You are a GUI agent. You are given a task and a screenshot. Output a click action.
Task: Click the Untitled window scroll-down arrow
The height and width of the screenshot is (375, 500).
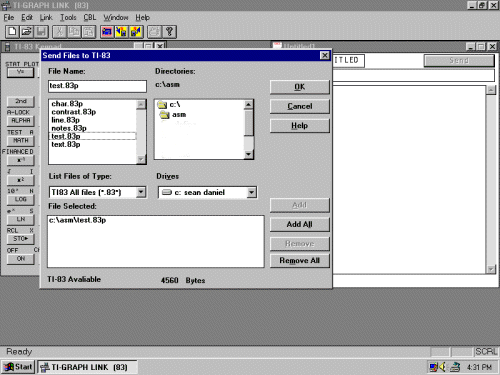[491, 269]
